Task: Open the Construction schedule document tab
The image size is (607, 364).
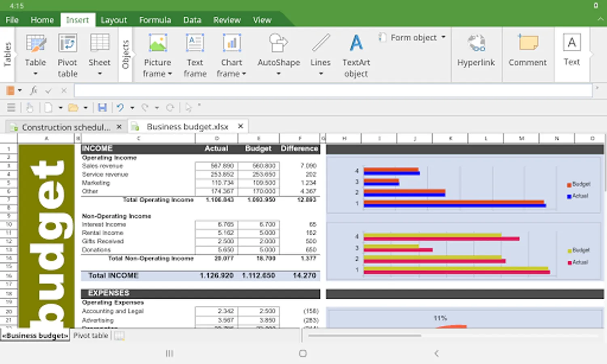Action: point(66,127)
